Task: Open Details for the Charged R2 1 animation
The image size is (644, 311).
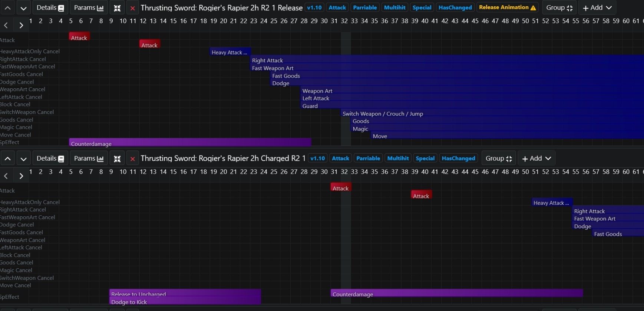Action: tap(50, 158)
